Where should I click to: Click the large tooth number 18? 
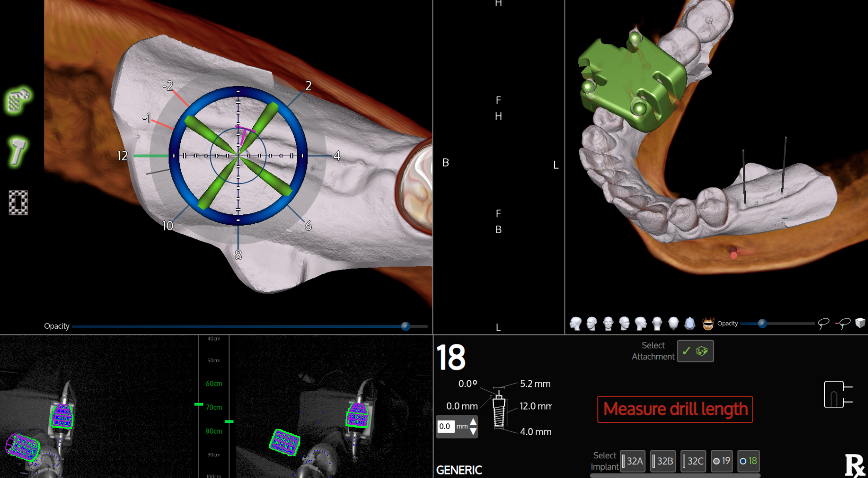451,358
